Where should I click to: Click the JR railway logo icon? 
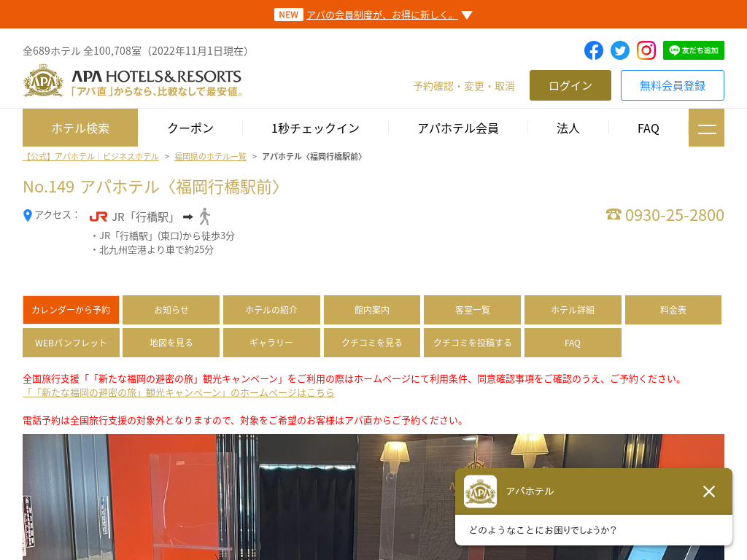coord(98,217)
